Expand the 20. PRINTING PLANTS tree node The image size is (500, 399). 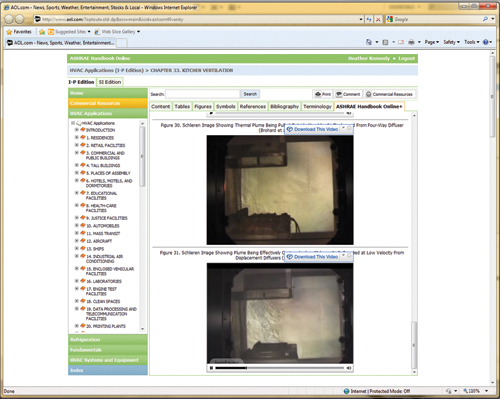click(77, 326)
